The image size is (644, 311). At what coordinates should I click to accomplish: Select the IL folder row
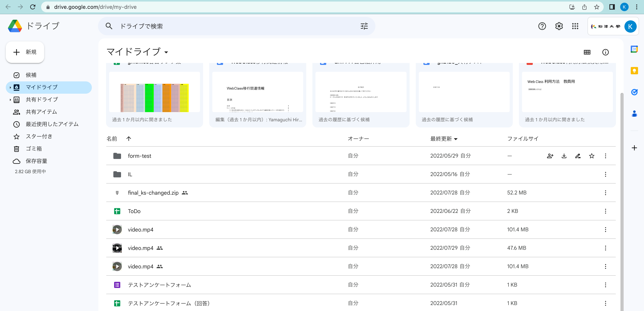[x=361, y=174]
